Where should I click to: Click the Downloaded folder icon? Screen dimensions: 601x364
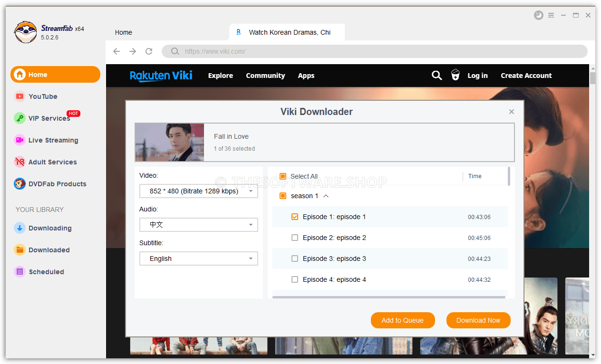[x=19, y=250]
